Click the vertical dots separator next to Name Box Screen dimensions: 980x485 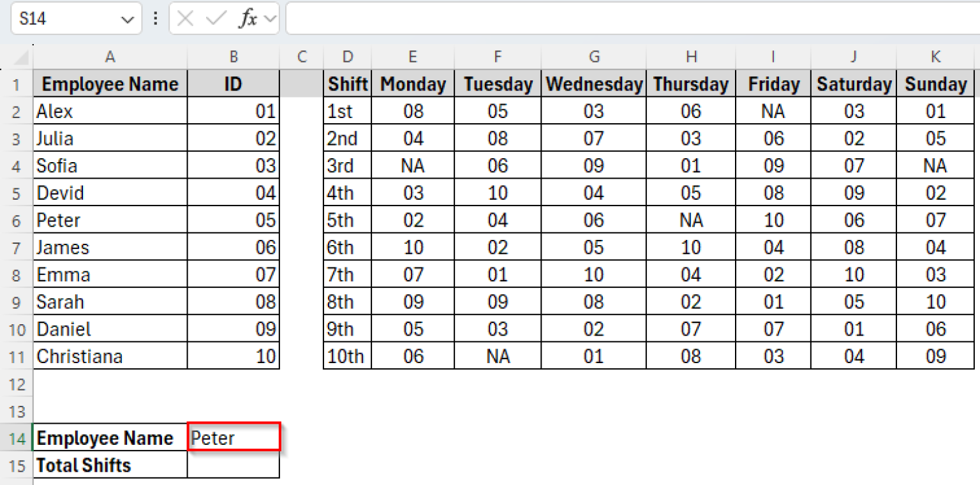[x=155, y=19]
